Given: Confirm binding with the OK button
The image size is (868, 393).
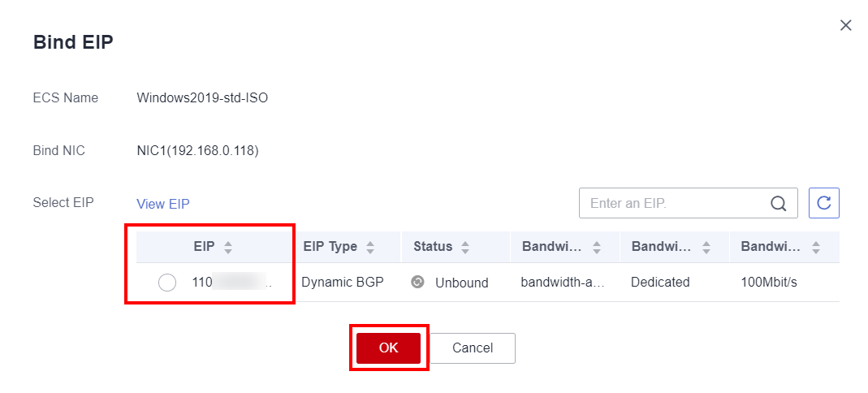Looking at the screenshot, I should click(388, 348).
